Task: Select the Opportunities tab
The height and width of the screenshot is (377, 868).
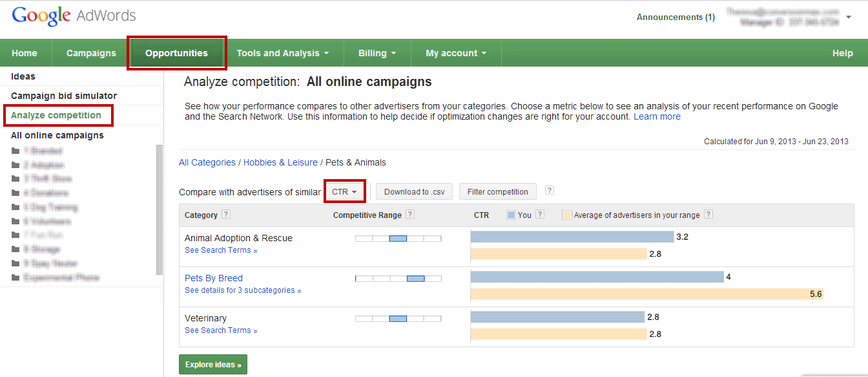Action: (176, 53)
